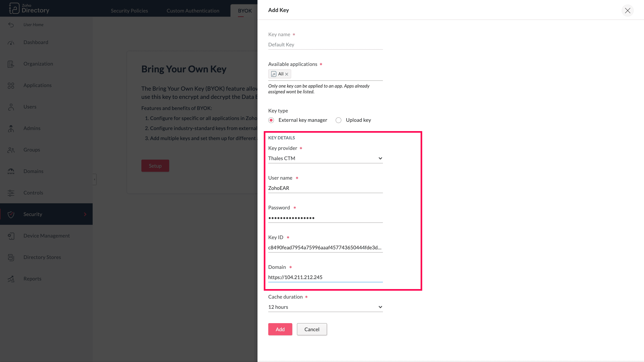Expand the Security menu arrow
Image resolution: width=644 pixels, height=362 pixels.
[x=85, y=214]
